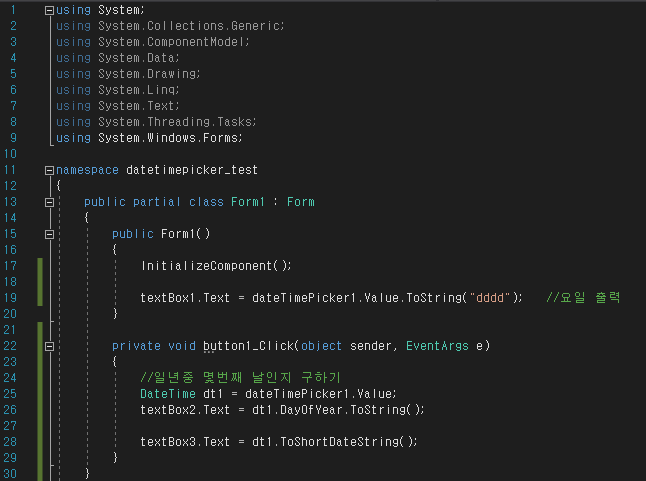Image resolution: width=646 pixels, height=481 pixels.
Task: Place cursor on 'using System.ComponentModel;'
Action: (153, 42)
